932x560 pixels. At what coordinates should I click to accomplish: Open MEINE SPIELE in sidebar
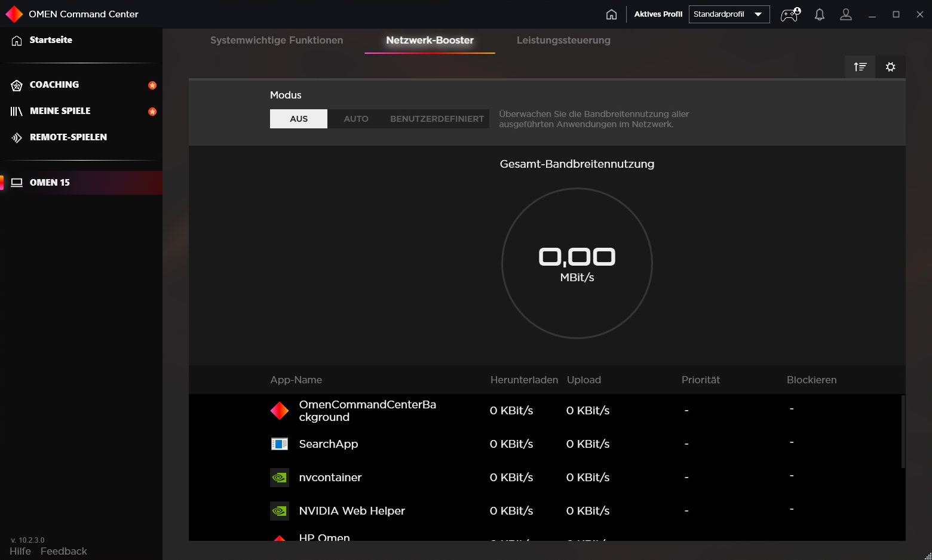pyautogui.click(x=60, y=111)
